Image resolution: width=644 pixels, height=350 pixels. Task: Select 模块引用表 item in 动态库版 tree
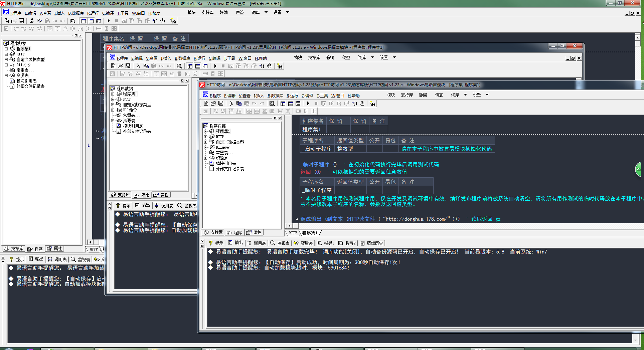[226, 163]
